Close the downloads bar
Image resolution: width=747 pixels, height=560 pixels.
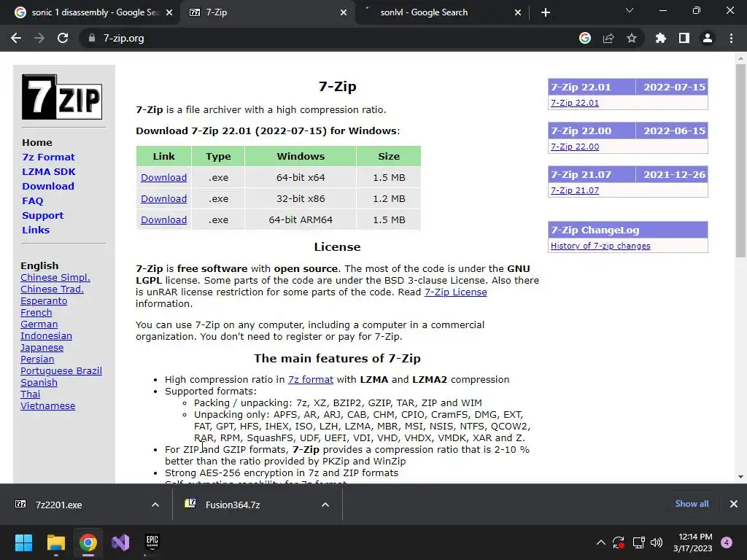point(734,504)
